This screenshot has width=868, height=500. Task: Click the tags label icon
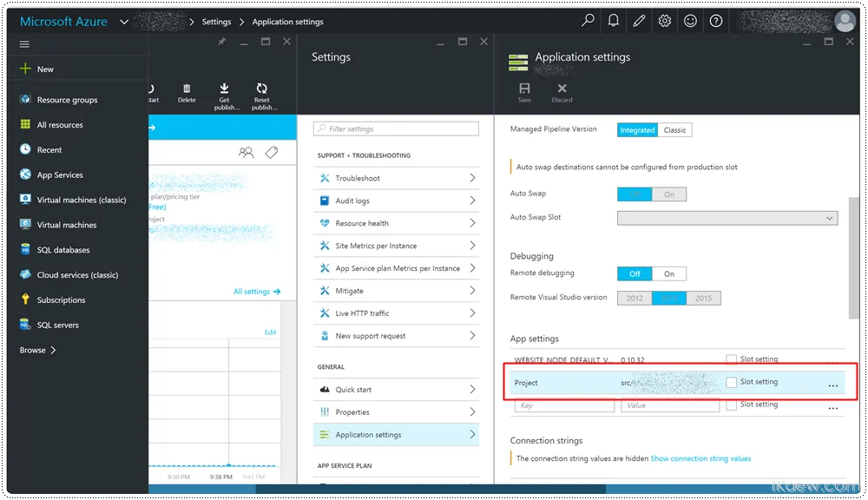coord(271,152)
